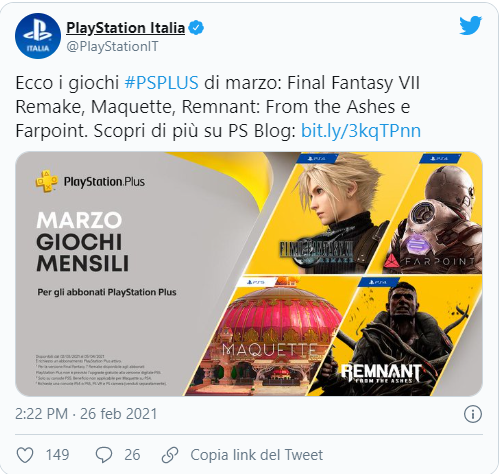The height and width of the screenshot is (474, 502).
Task: Open the @PlayStationIT handle
Action: tap(112, 46)
